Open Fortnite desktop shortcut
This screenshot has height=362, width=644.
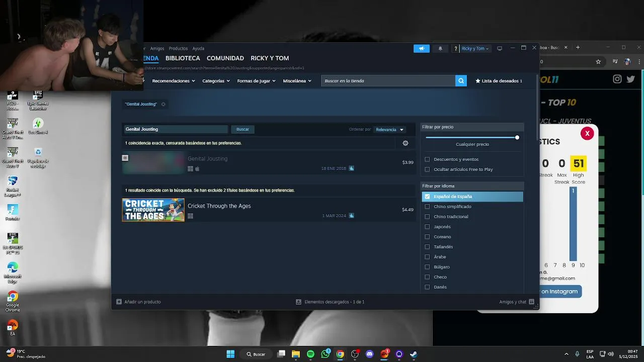(x=13, y=212)
